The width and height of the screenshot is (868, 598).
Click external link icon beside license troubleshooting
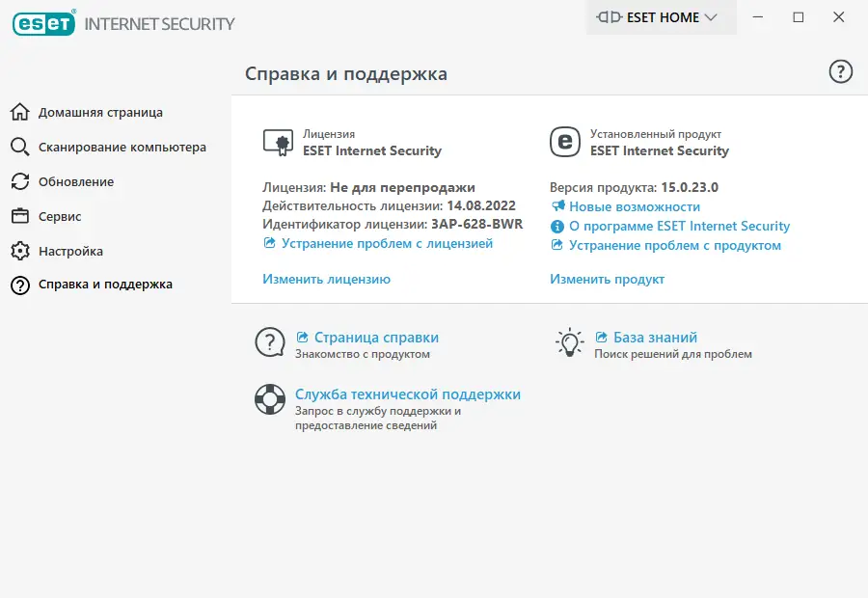pos(270,242)
